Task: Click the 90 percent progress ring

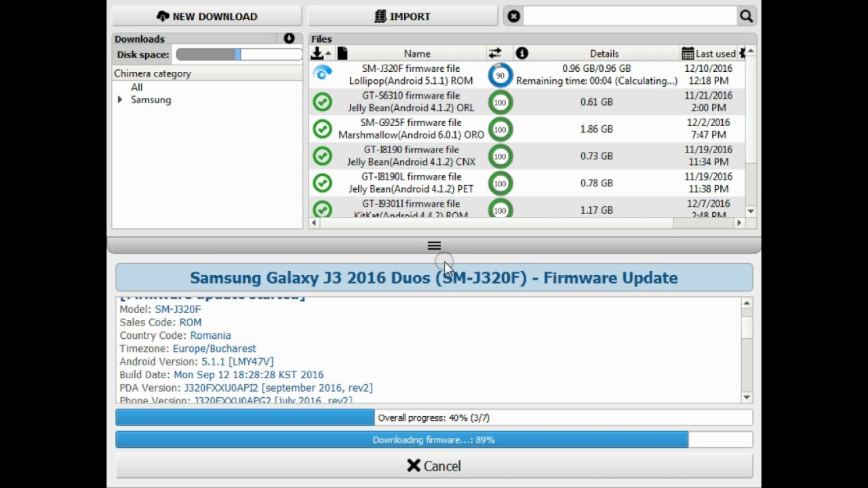Action: (500, 75)
